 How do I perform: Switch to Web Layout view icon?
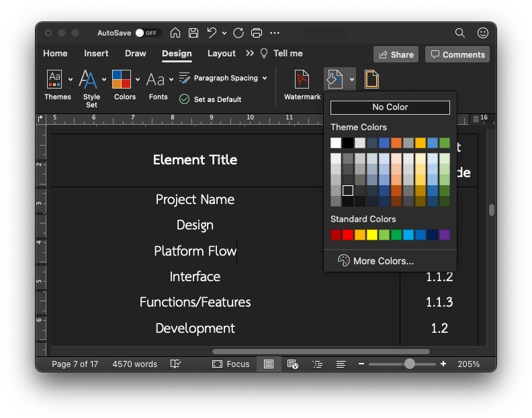click(292, 364)
